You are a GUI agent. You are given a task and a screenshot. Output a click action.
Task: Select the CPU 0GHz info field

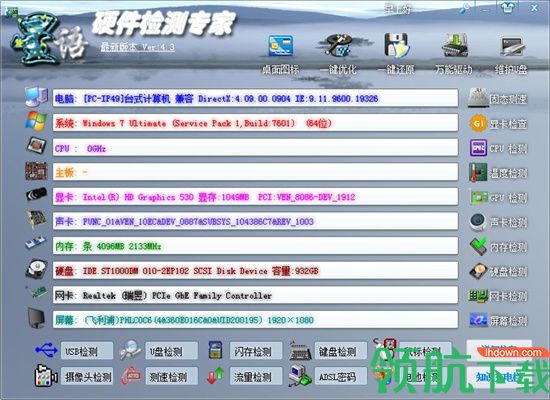[255, 147]
